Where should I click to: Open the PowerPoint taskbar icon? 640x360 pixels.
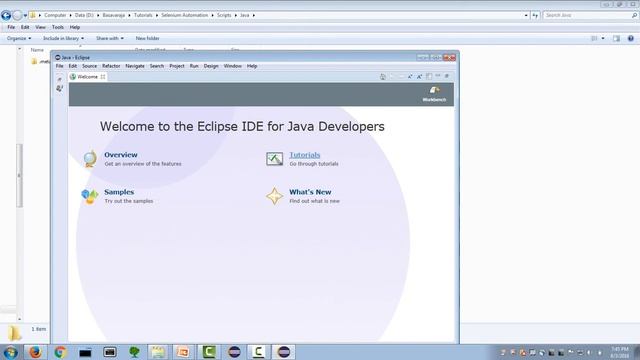pos(183,352)
